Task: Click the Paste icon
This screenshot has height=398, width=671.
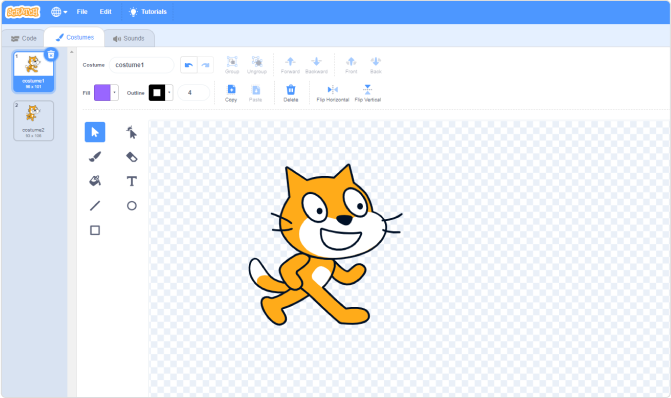Action: 255,93
